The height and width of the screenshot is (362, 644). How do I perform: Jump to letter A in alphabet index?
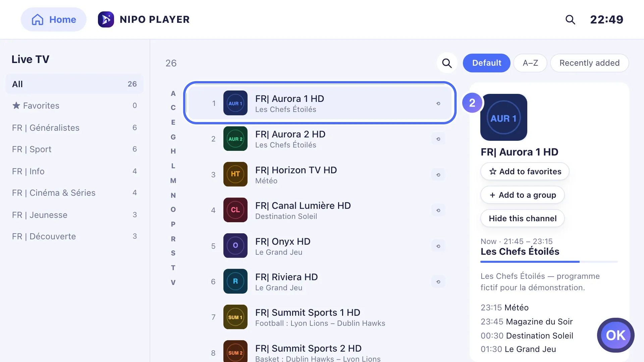pos(173,94)
